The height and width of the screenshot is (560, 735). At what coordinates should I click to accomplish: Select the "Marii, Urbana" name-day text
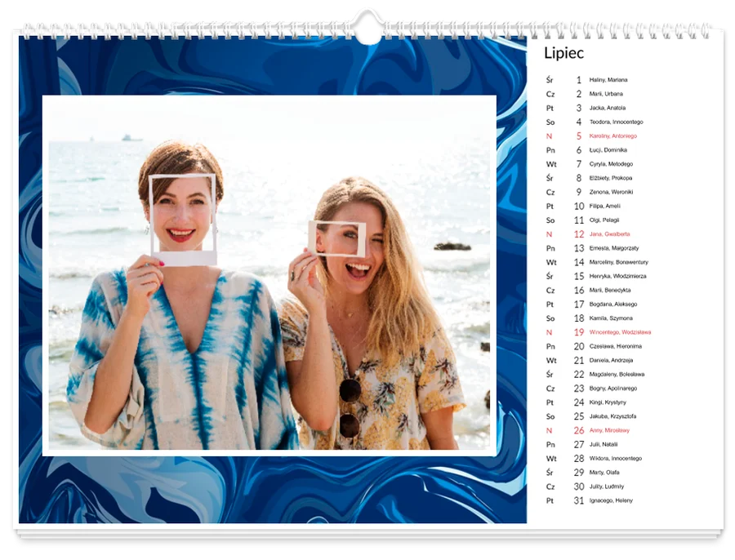coord(606,94)
